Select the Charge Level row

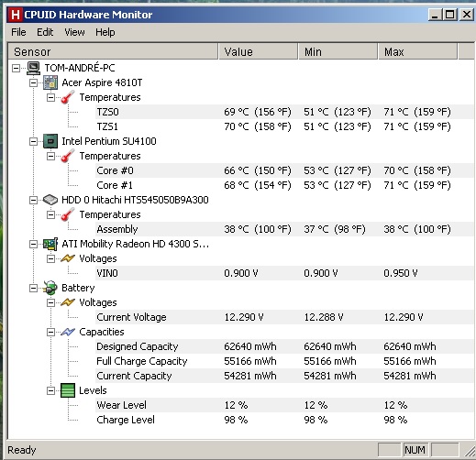point(284,420)
